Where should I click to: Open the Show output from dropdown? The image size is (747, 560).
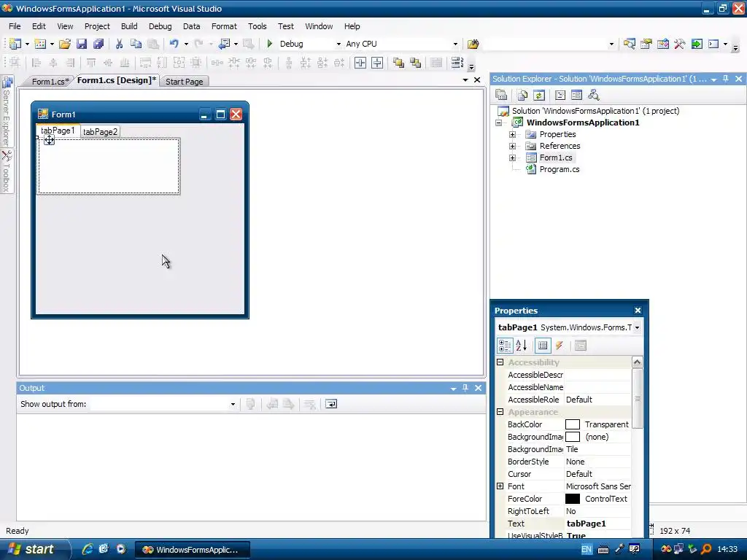233,404
